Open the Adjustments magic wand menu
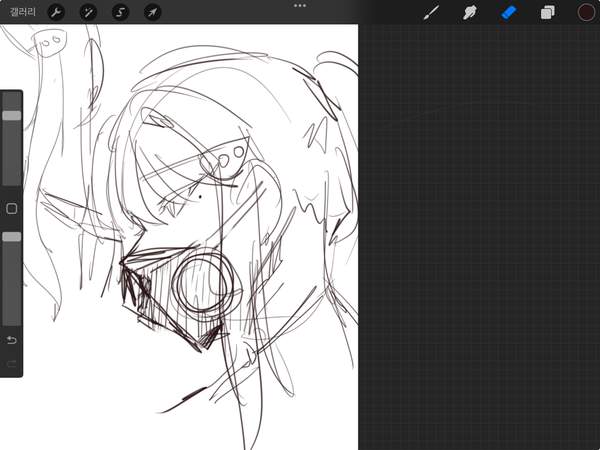Viewport: 600px width, 450px height. [x=89, y=12]
